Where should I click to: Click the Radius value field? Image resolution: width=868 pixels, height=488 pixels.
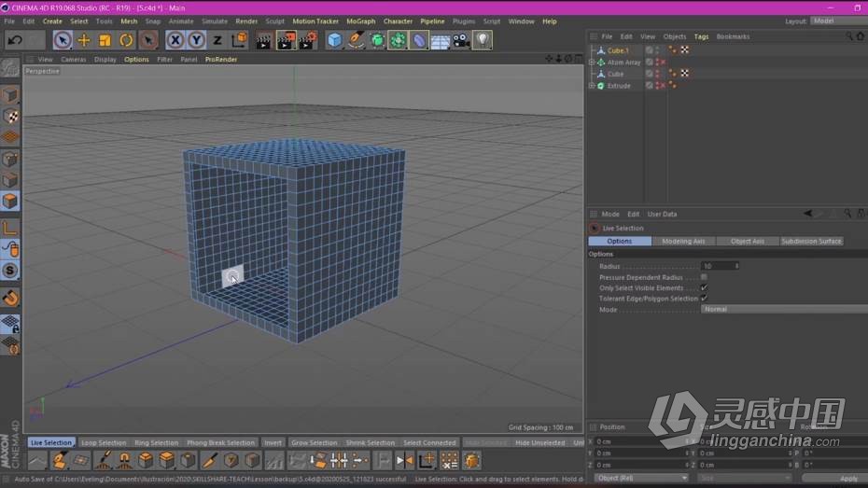pos(720,266)
